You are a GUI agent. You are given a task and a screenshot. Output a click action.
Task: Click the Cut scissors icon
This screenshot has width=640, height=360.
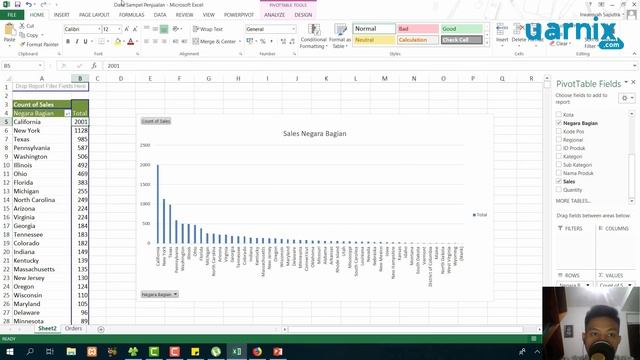coord(22,26)
